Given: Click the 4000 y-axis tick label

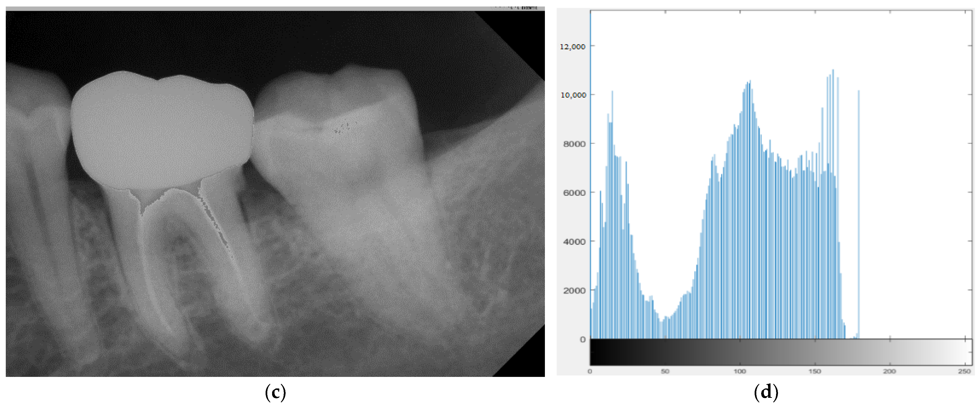Looking at the screenshot, I should click(574, 241).
